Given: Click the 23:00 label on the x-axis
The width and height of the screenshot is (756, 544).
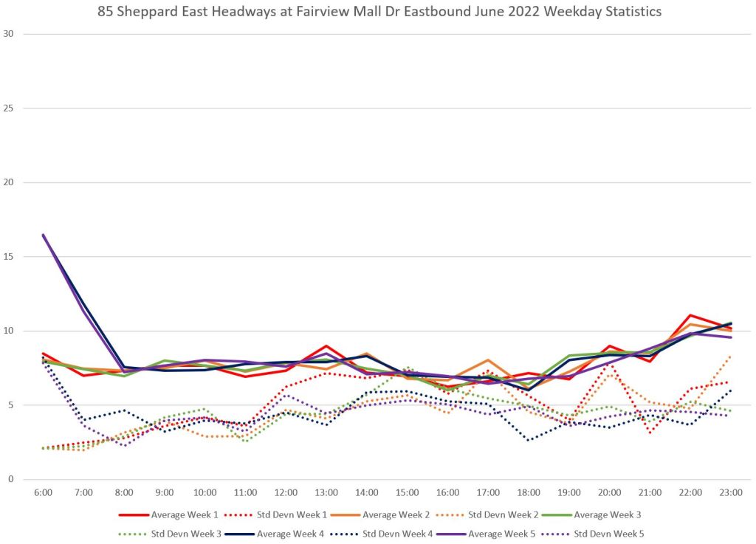Looking at the screenshot, I should click(730, 492).
